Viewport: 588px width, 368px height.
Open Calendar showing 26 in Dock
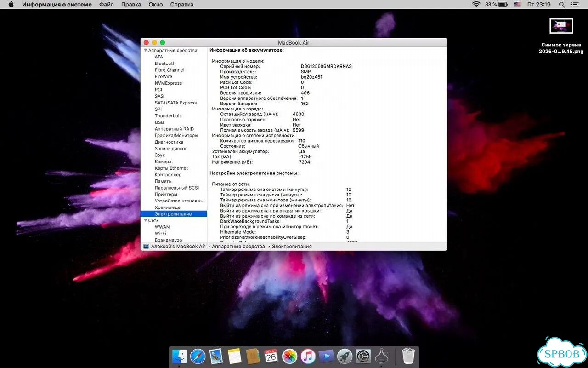pyautogui.click(x=271, y=356)
